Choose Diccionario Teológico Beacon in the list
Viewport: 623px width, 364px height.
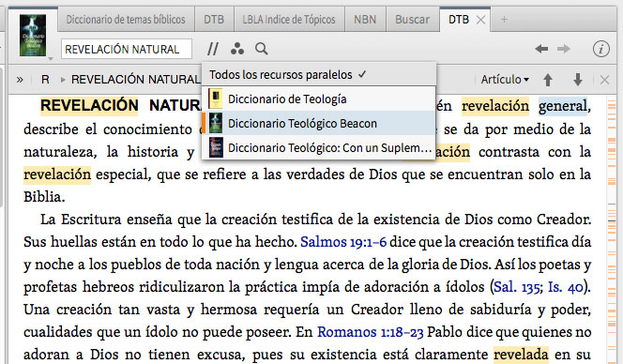319,123
